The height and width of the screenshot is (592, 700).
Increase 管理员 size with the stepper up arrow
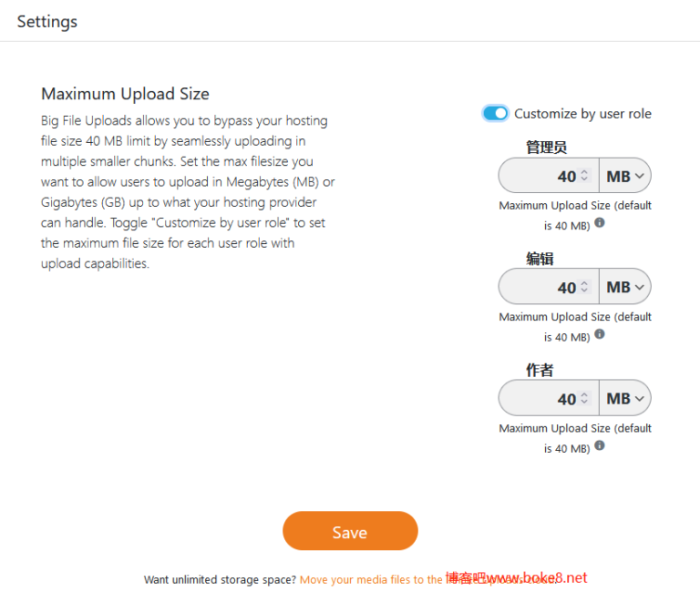coord(585,172)
